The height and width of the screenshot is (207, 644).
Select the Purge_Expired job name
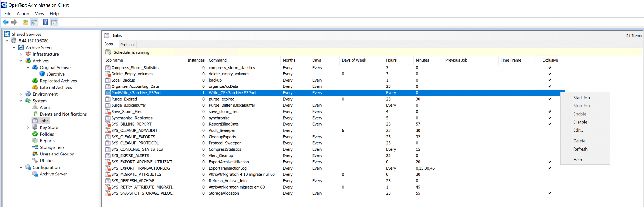[x=124, y=99]
